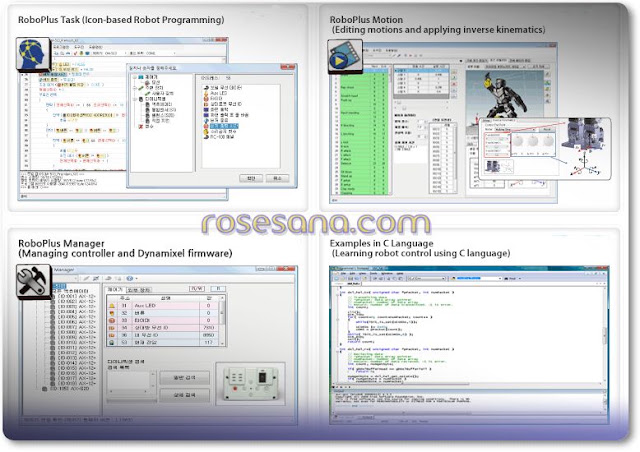Click the RoboPlus Motion film play icon
This screenshot has width=640, height=452.
[345, 57]
